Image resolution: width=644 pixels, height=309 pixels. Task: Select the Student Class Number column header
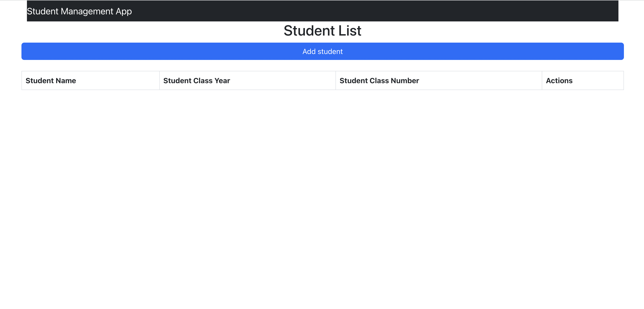(439, 80)
